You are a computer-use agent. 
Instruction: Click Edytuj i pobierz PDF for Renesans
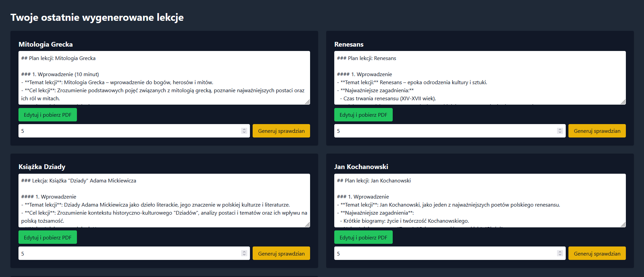(363, 115)
